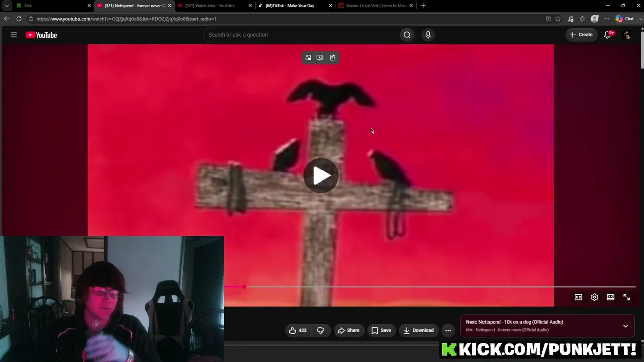Go to the YouTube home logo
Viewport: 644px width, 362px height.
coord(41,35)
